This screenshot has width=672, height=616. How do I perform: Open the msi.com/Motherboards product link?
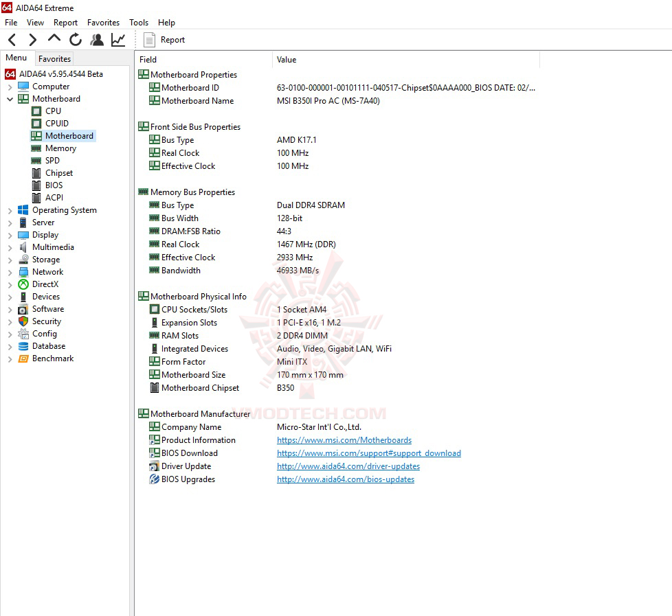click(x=344, y=440)
